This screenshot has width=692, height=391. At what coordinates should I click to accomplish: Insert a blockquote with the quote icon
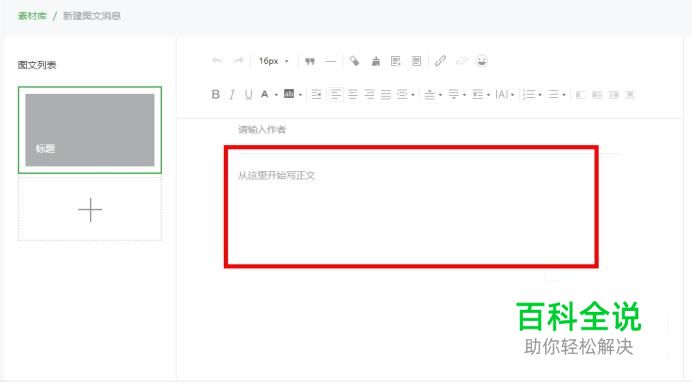[310, 61]
